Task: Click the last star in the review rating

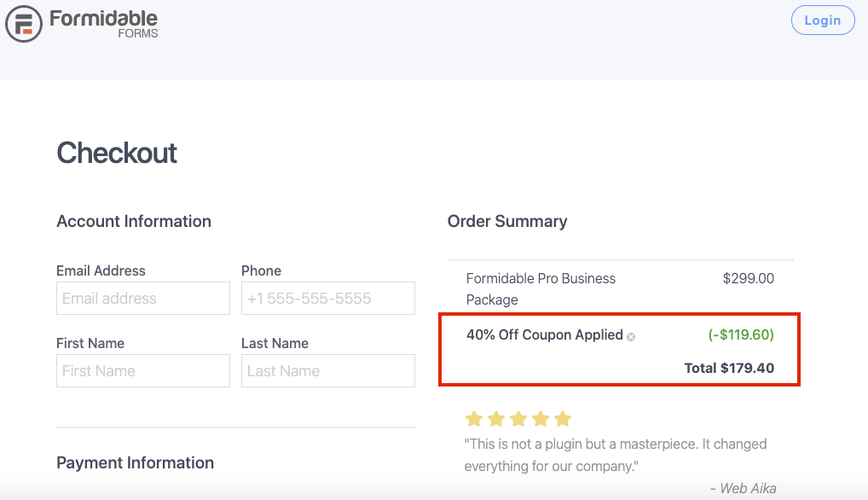Action: (563, 419)
